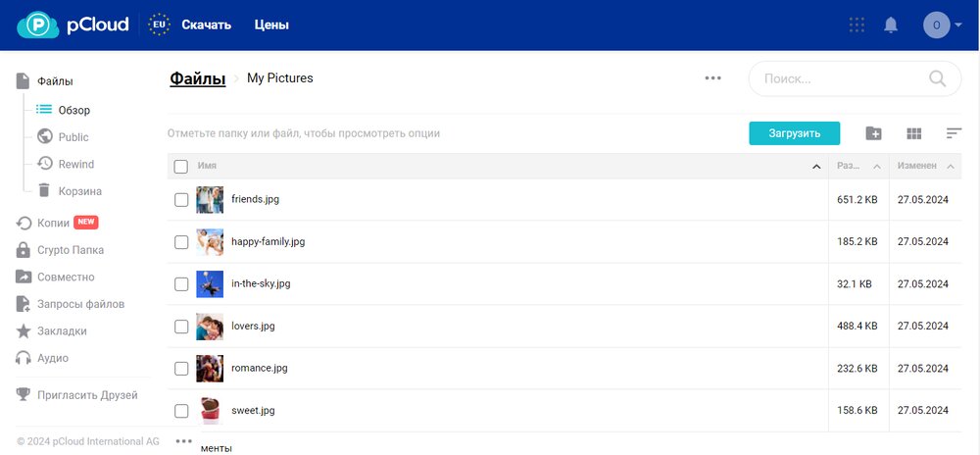Open the three-dots folder options menu

pyautogui.click(x=712, y=78)
